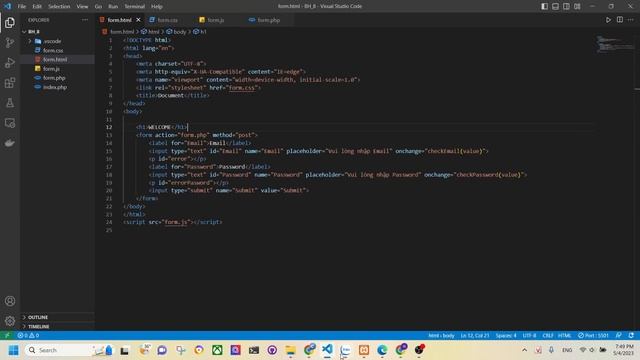The image size is (640, 360).
Task: Close the form.html editor tab
Action: 138,20
